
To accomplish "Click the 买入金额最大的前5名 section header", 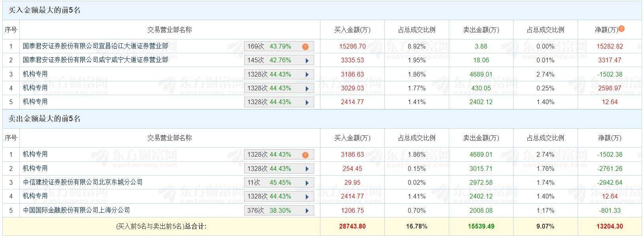I will pyautogui.click(x=44, y=10).
